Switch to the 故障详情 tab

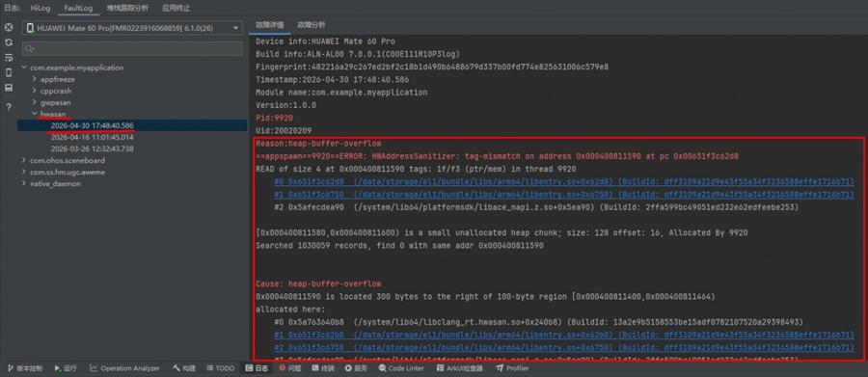tap(270, 25)
